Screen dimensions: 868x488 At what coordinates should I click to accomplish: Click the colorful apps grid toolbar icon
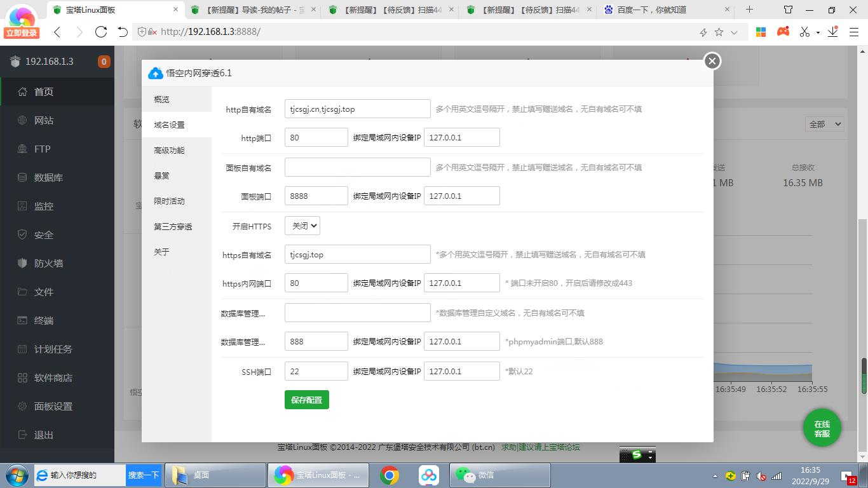tap(761, 32)
